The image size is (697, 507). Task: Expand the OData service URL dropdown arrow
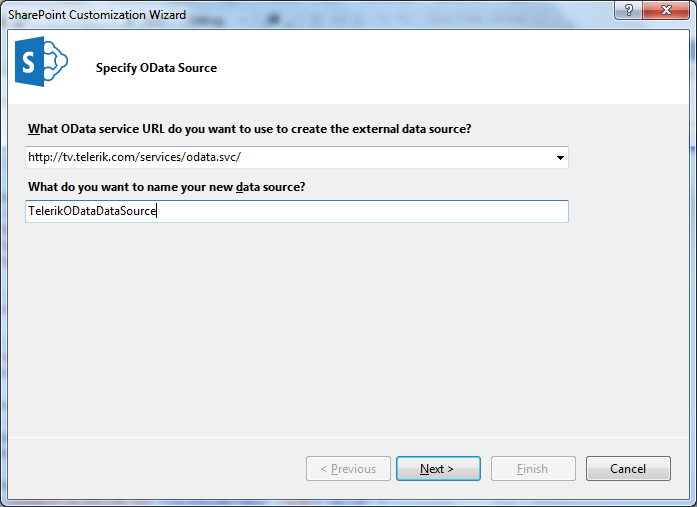click(x=560, y=158)
